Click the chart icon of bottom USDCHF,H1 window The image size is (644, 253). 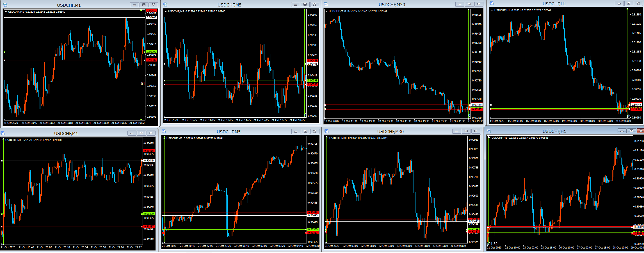click(x=489, y=131)
